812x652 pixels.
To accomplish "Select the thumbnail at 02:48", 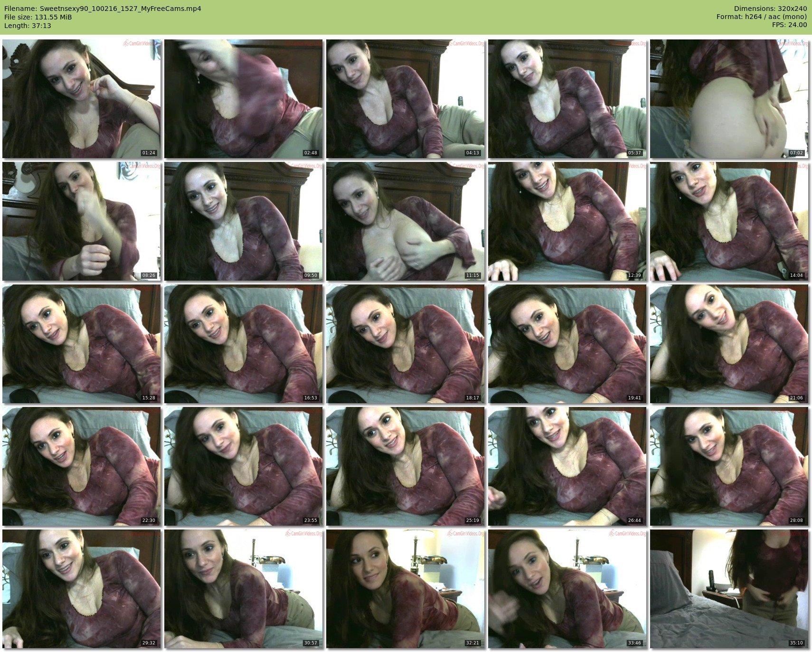I will 243,99.
